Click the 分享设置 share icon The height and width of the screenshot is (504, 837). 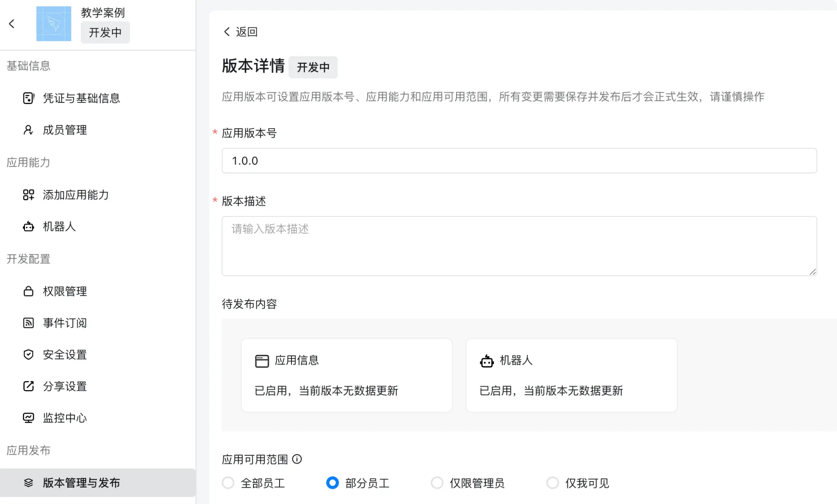pos(28,386)
